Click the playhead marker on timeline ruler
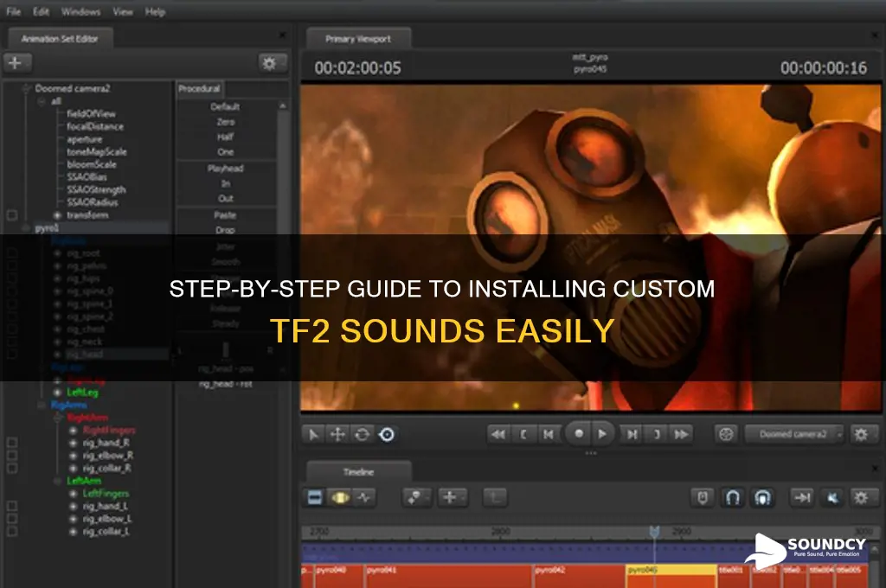This screenshot has height=588, width=886. tap(654, 532)
